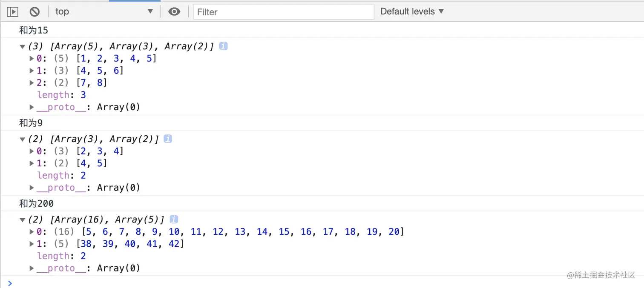Screen dimensions: 644x288
Task: Click info icon beside [Array(16), Array(5)]
Action: pos(174,219)
